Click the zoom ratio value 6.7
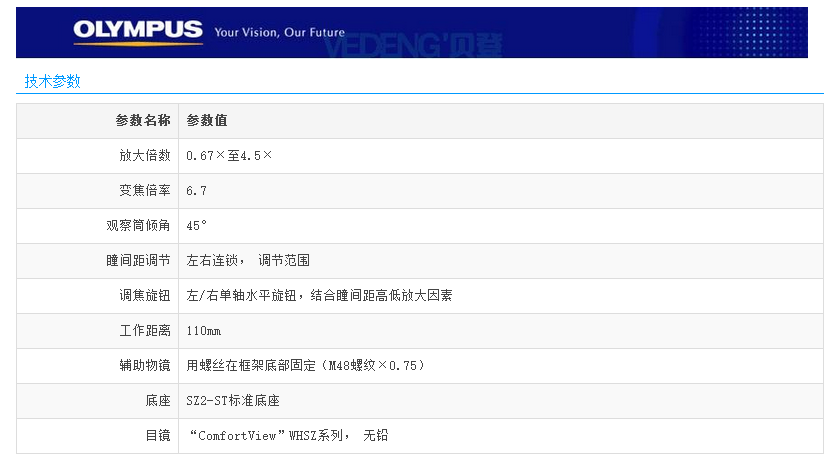 tap(197, 191)
